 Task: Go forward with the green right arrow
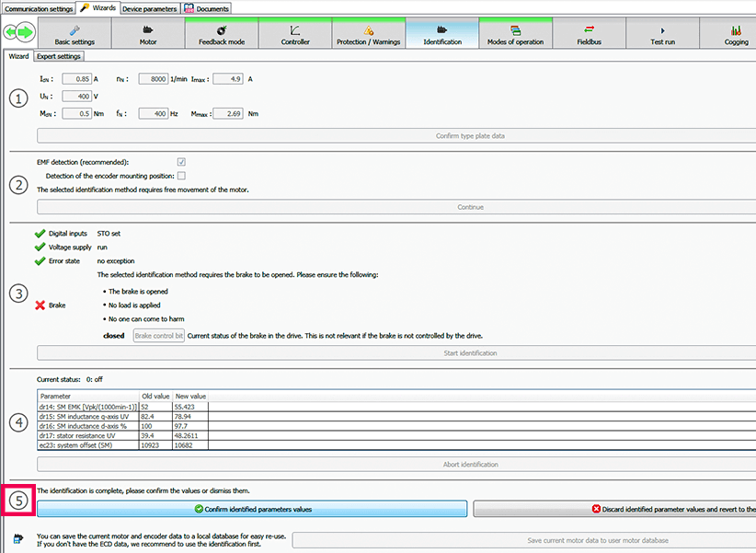[27, 32]
